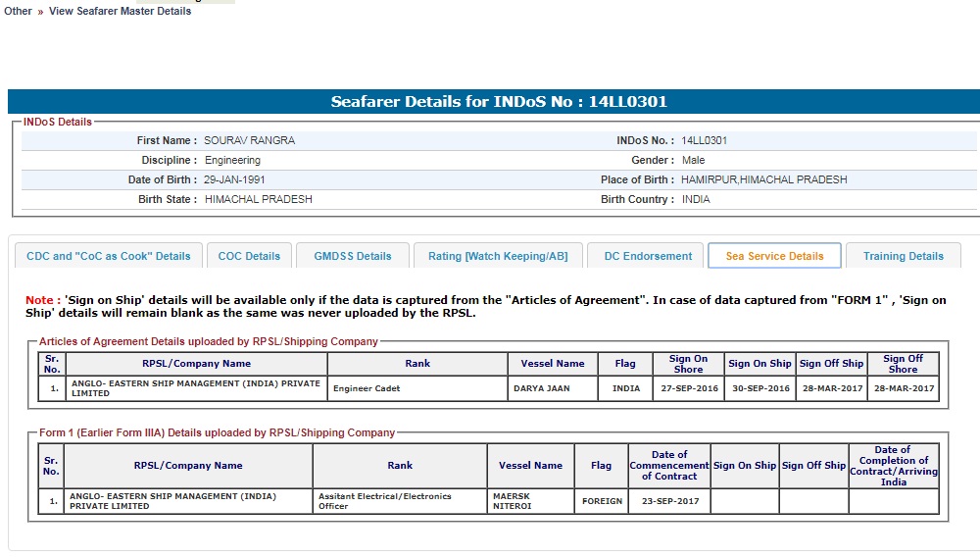Open the CDC and "CoC as Cook" Details tab
The image size is (980, 557).
(x=109, y=256)
